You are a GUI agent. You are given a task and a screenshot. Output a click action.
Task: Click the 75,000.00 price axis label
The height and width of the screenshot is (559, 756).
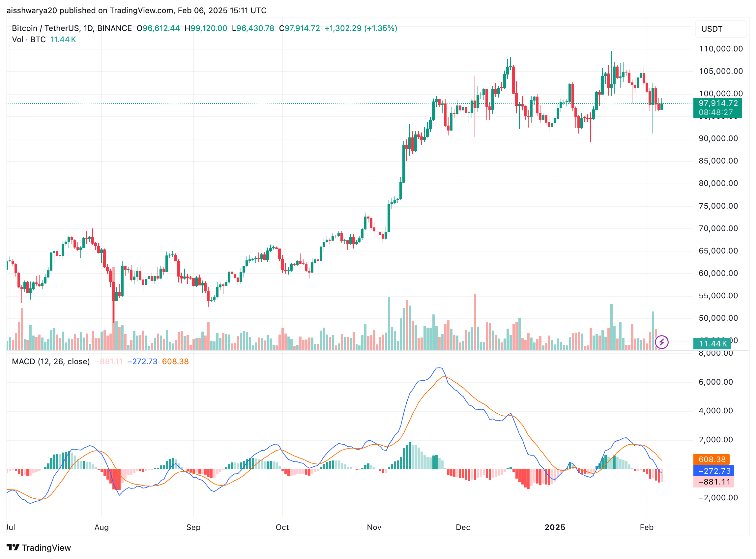[718, 206]
